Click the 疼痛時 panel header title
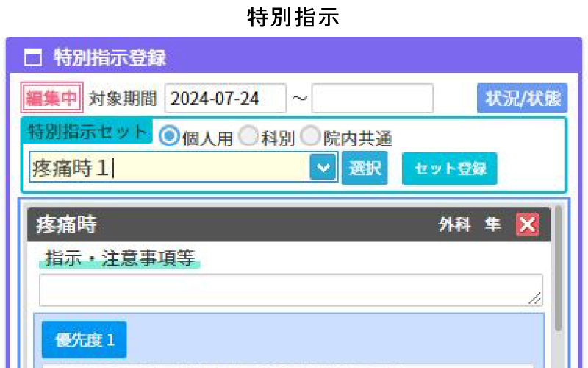 pyautogui.click(x=67, y=224)
